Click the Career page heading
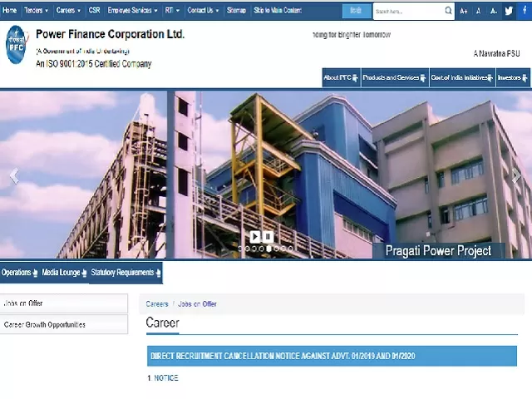 pyautogui.click(x=163, y=323)
